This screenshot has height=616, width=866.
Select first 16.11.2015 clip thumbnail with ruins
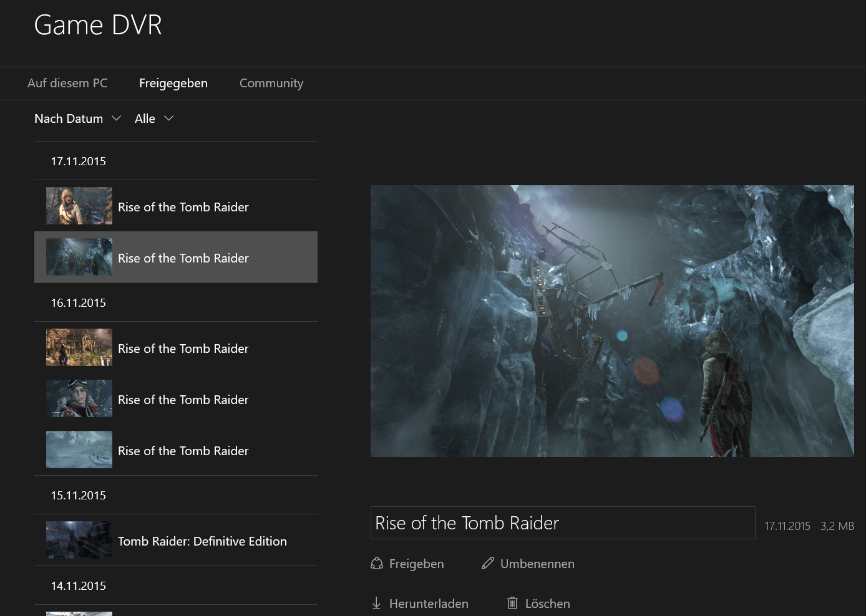(x=79, y=347)
